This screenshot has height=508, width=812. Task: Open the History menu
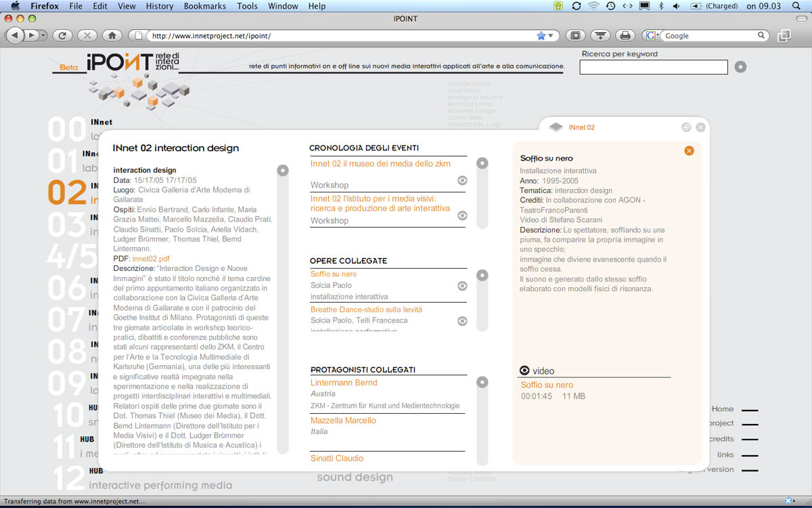(x=160, y=6)
